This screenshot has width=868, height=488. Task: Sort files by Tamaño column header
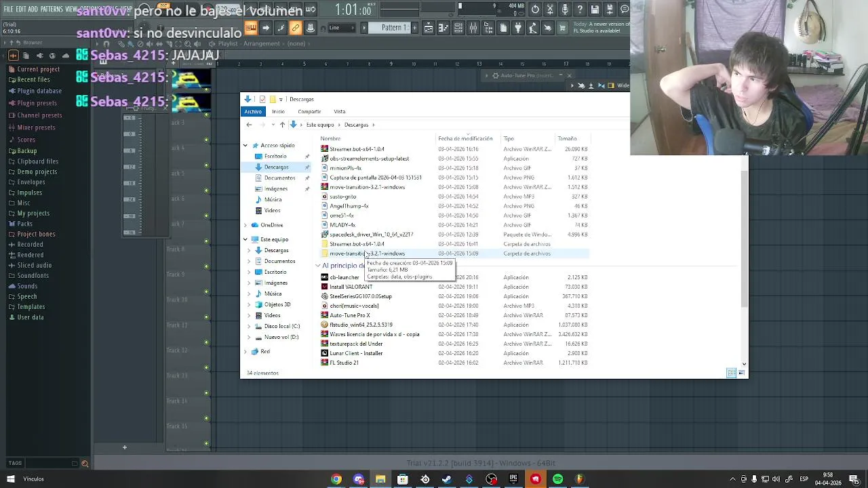pyautogui.click(x=567, y=138)
